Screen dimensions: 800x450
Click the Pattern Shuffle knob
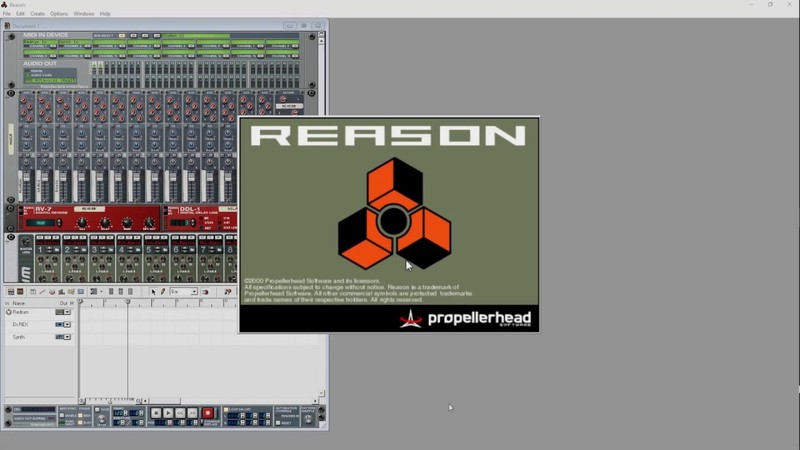point(308,419)
